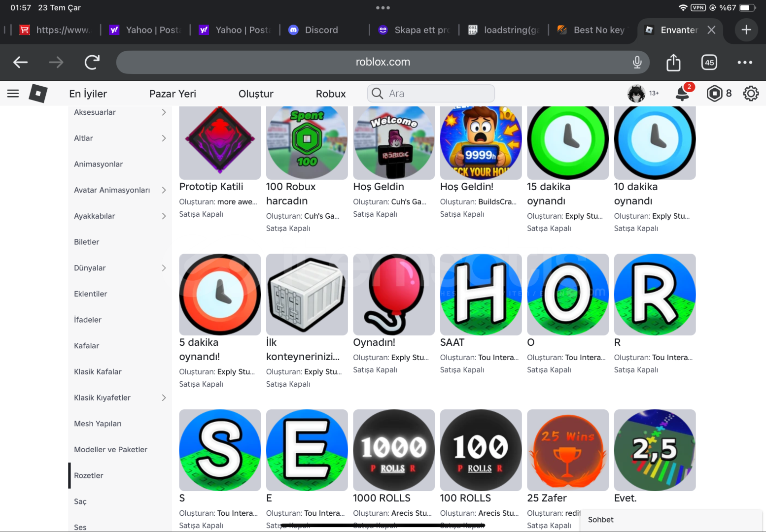Open the 15 dakika oynandı badge image
This screenshot has height=532, width=766.
coord(568,142)
